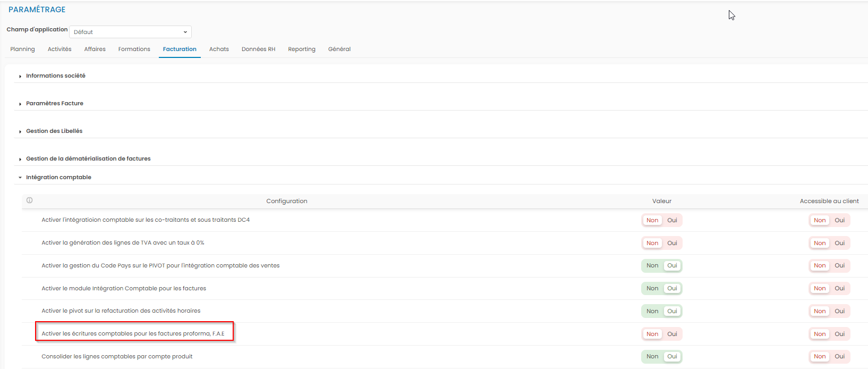Go to the Données RH tab
Image resolution: width=868 pixels, height=369 pixels.
point(258,49)
